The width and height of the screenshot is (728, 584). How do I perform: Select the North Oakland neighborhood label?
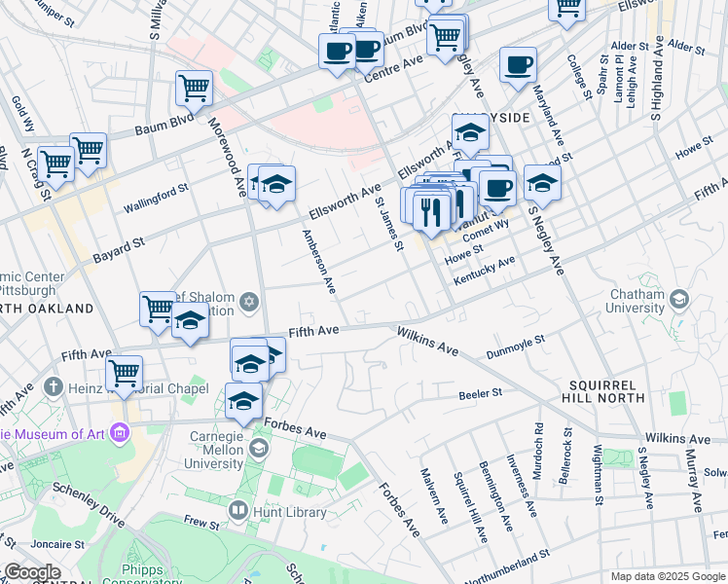(47, 309)
